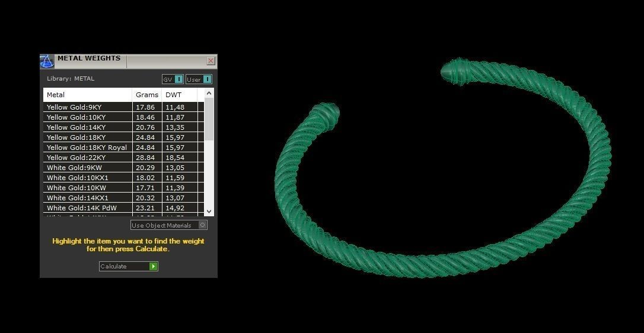Select the Yellow Gold:9KY row

pyautogui.click(x=123, y=107)
